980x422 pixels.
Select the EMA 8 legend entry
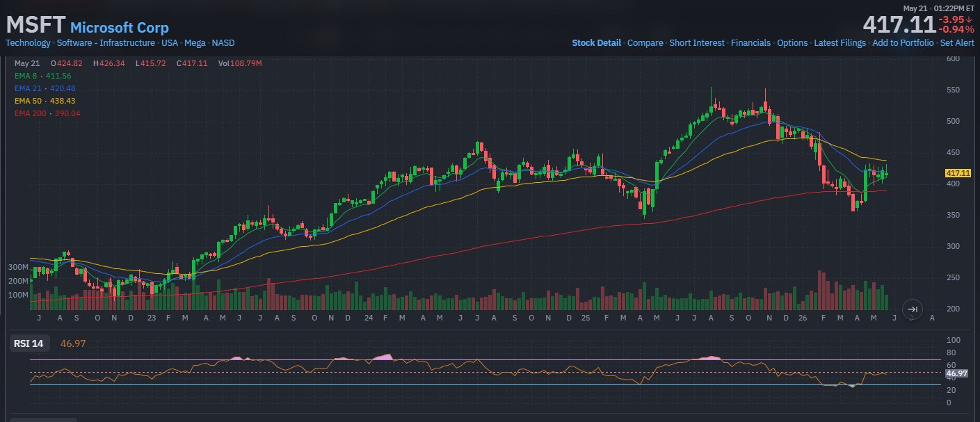[x=43, y=76]
